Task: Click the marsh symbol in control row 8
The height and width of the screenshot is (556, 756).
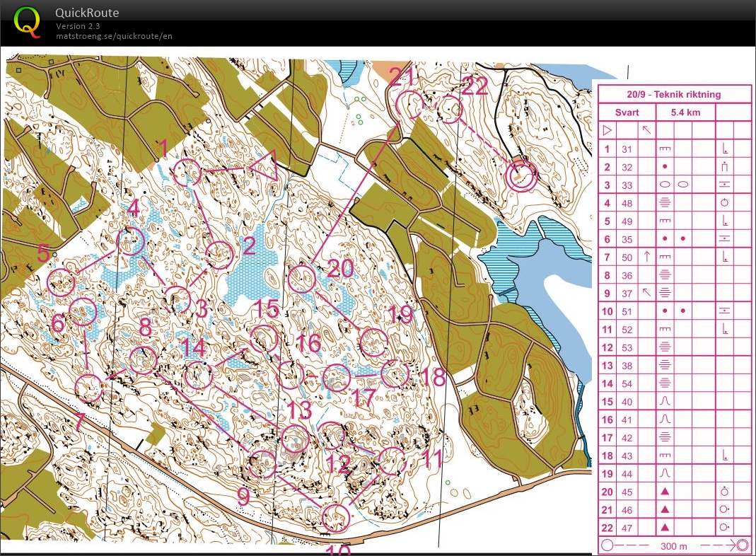Action: click(x=665, y=275)
